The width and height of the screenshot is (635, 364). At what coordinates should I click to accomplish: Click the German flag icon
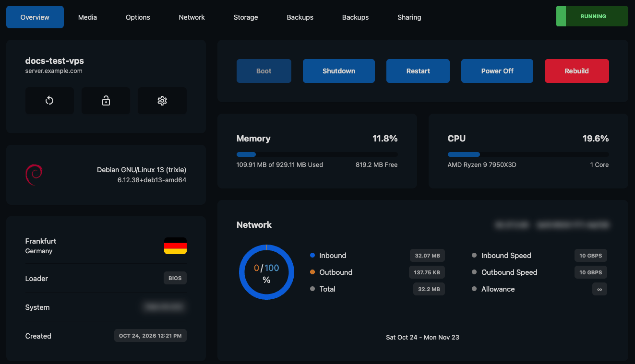point(175,246)
